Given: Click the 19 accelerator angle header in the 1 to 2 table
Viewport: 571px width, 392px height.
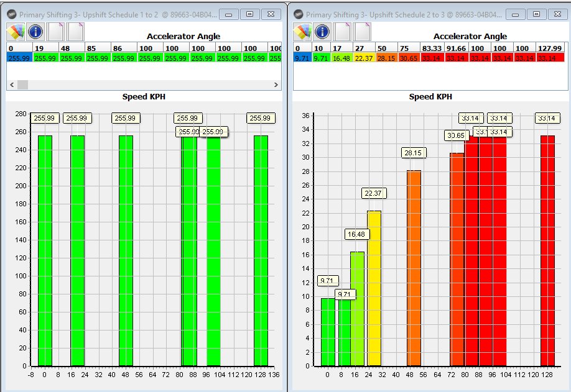Looking at the screenshot, I should (x=45, y=48).
